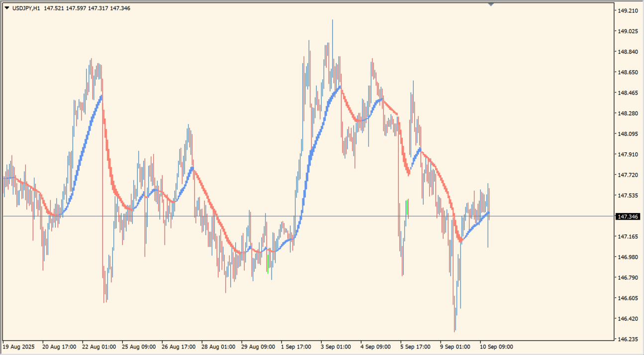Screen dimensions: 644x355
Task: Click the 22 Aug 01:00 time label
Action: [x=99, y=347]
